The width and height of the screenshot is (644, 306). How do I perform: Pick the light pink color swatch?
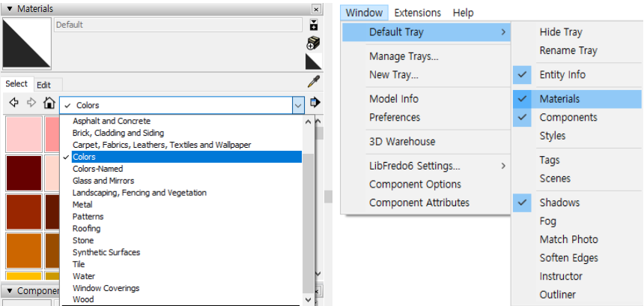point(24,134)
